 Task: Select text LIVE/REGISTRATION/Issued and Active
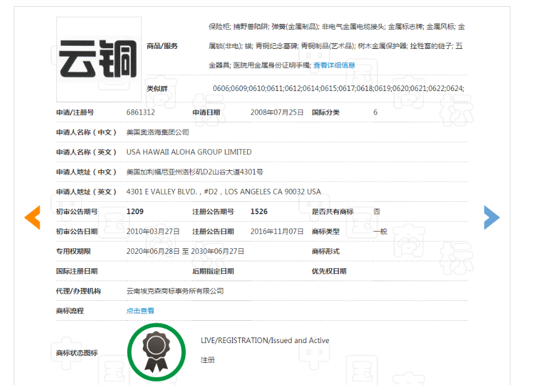[x=265, y=341]
